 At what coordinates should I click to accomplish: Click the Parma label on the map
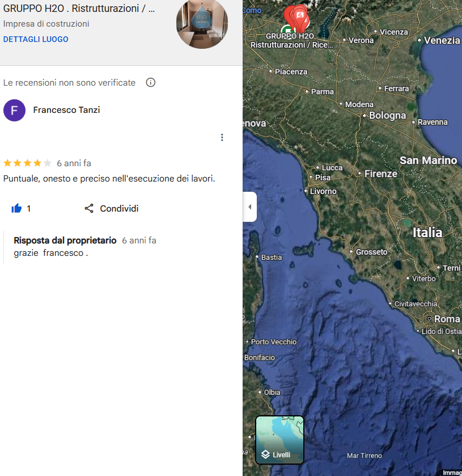[x=322, y=92]
